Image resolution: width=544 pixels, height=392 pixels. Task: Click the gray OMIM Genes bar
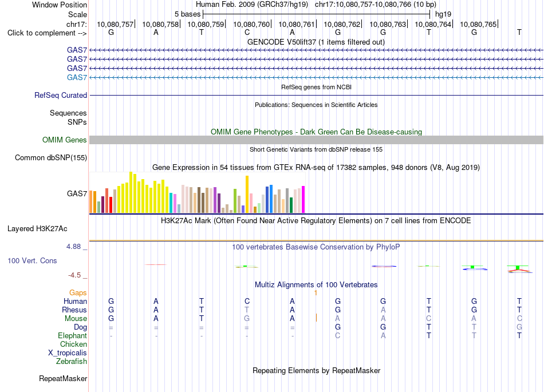(316, 140)
